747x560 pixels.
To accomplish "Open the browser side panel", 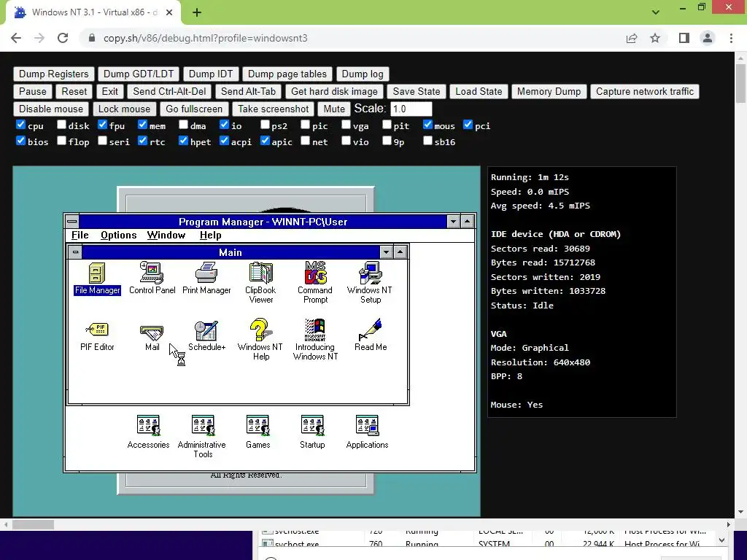I will point(684,38).
